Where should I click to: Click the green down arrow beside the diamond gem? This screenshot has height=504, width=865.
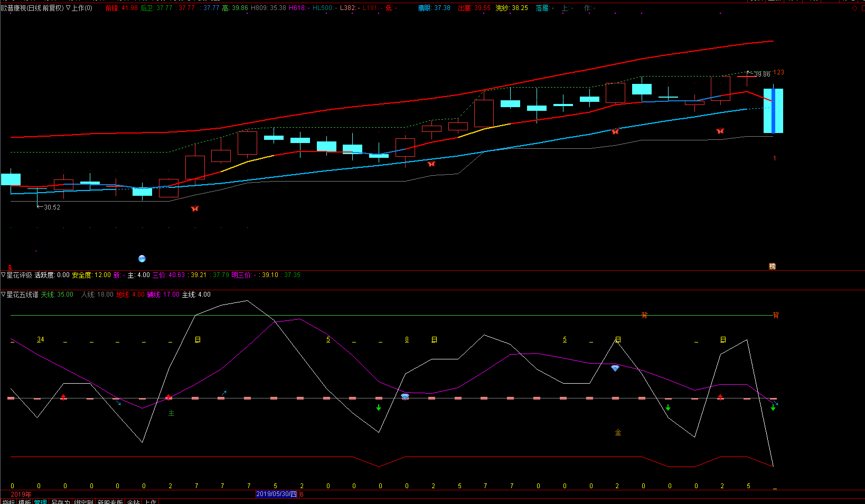click(379, 407)
